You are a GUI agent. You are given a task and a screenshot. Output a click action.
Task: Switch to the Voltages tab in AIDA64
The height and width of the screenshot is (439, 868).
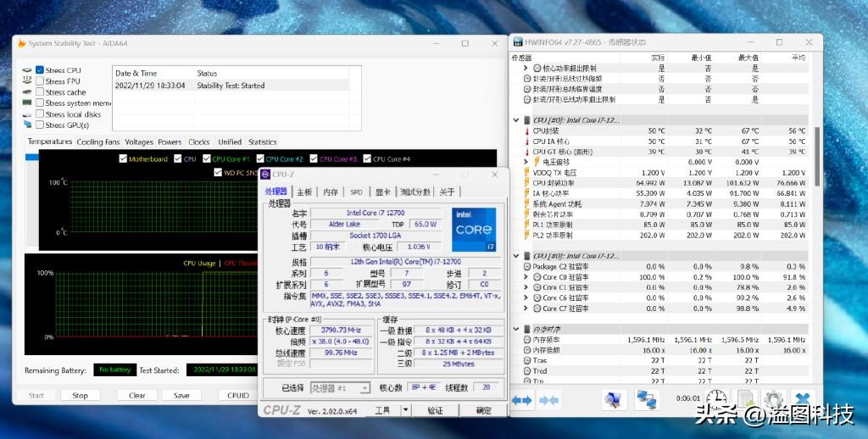pyautogui.click(x=139, y=142)
